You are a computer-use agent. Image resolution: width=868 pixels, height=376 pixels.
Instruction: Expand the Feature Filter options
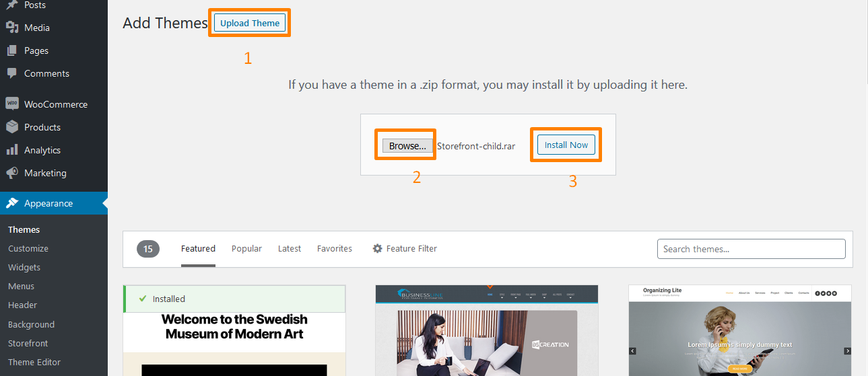click(405, 248)
